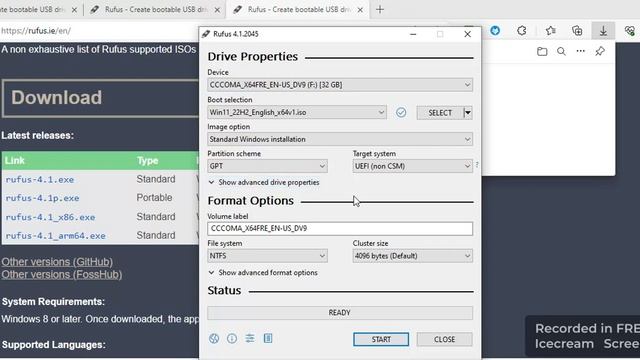The image size is (640, 360).
Task: Open downloads folder icon in panel
Action: pyautogui.click(x=542, y=51)
